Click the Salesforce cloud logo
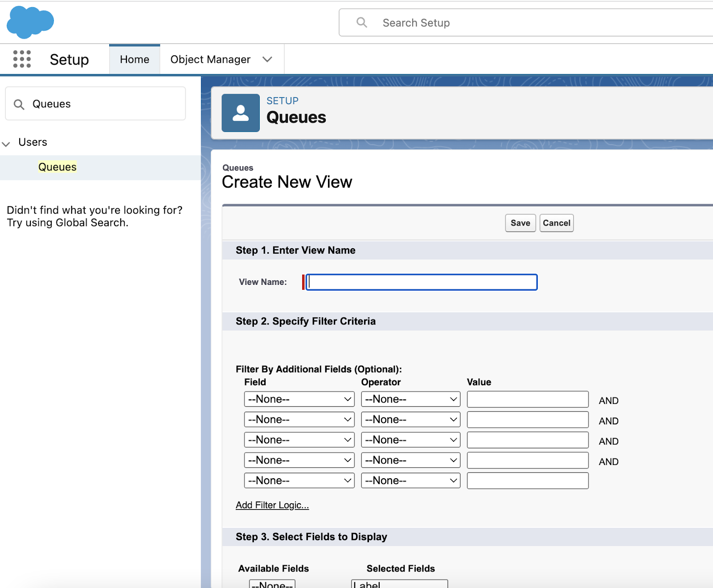The image size is (713, 588). tap(29, 22)
